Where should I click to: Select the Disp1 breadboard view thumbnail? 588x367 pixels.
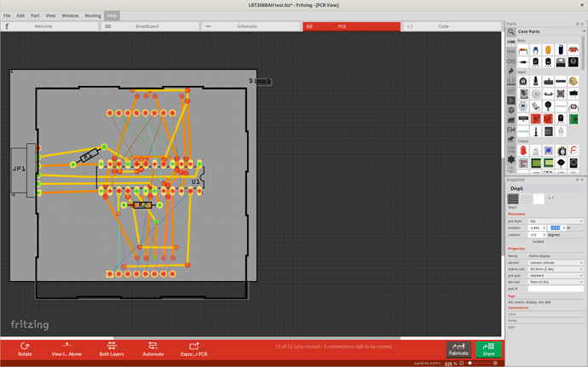pos(513,198)
